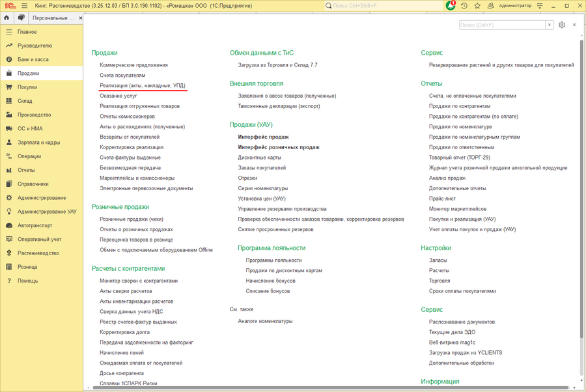Open Счета покупателям
The image size is (586, 392).
coord(122,75)
